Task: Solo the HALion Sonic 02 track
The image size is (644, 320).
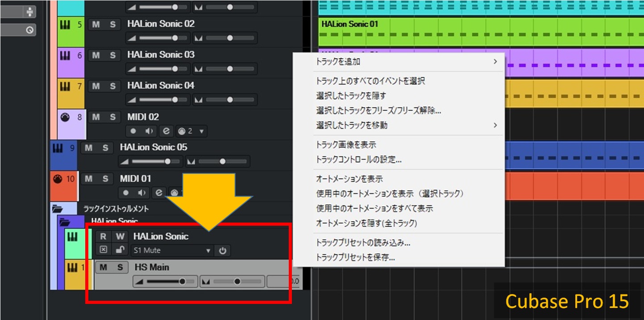Action: 112,25
